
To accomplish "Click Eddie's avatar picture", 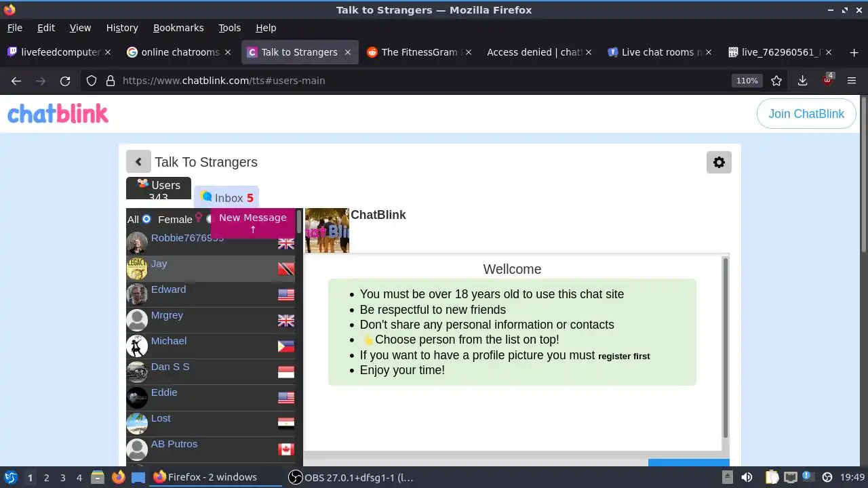I will click(137, 397).
